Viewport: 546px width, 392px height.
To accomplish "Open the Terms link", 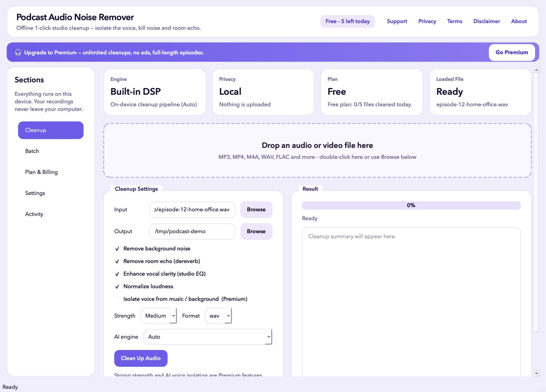I will pos(455,21).
